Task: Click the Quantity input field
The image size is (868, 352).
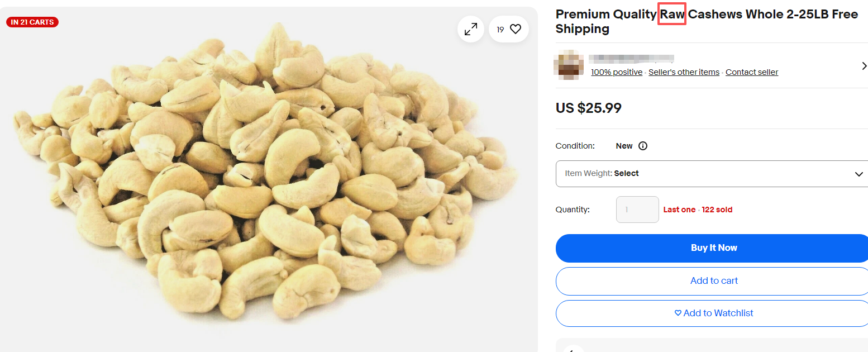Action: pyautogui.click(x=637, y=210)
